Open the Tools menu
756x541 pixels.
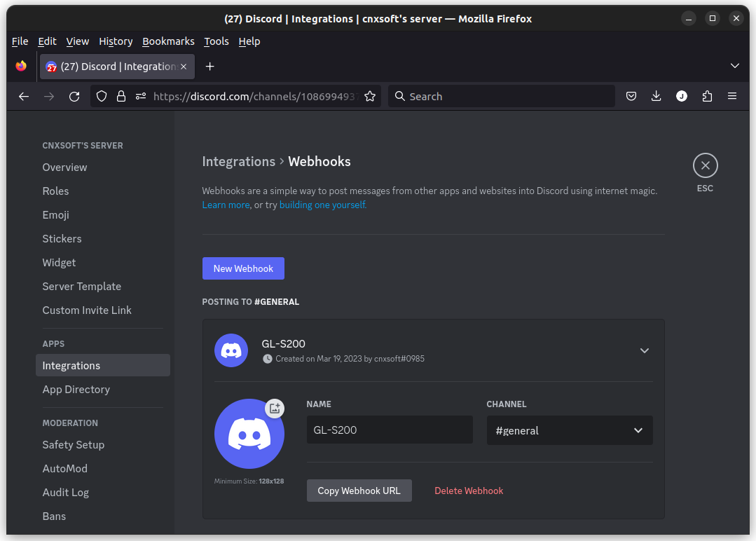tap(217, 41)
